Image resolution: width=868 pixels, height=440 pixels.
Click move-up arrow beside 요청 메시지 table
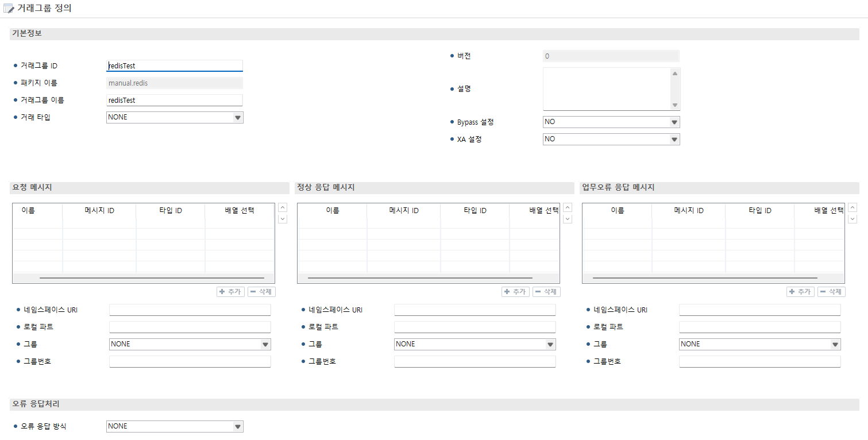[x=283, y=207]
